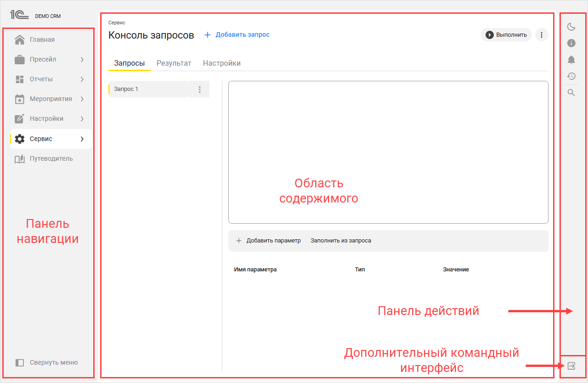Image resolution: width=588 pixels, height=383 pixels.
Task: Click the Свернуть меню button text
Action: pyautogui.click(x=54, y=362)
